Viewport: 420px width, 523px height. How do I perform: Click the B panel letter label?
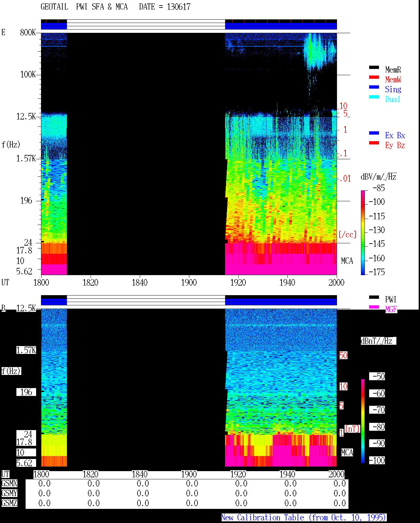pyautogui.click(x=3, y=308)
